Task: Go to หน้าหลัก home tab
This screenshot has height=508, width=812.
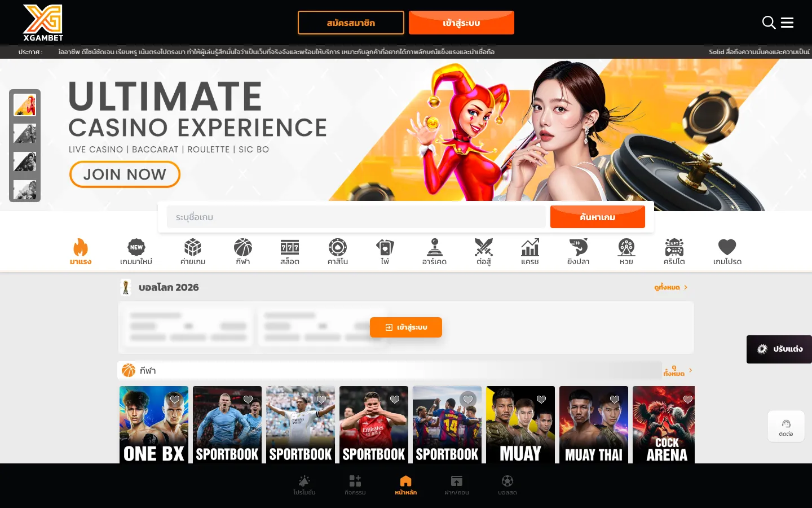Action: 406,485
